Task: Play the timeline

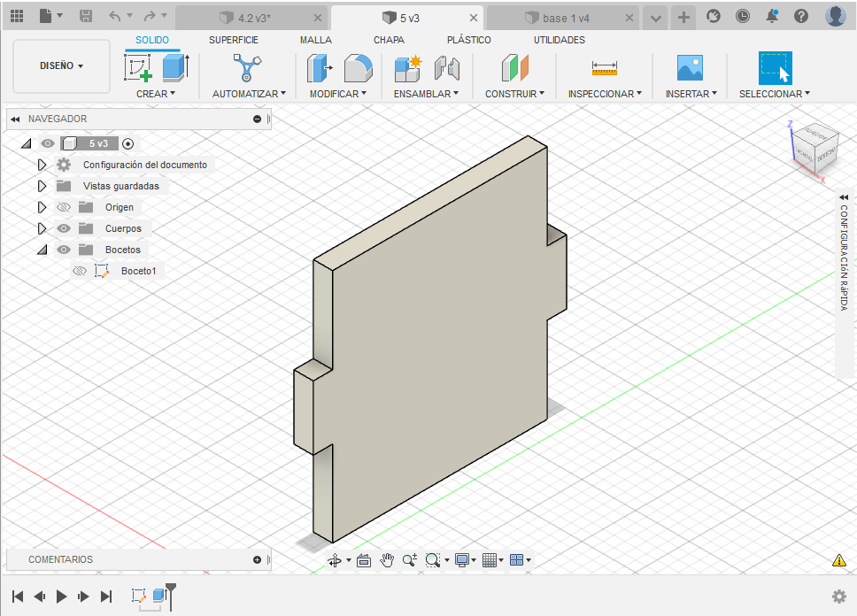Action: (x=61, y=597)
